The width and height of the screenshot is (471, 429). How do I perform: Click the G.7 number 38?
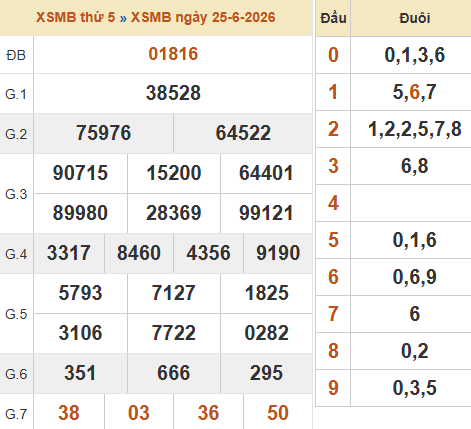pos(69,413)
